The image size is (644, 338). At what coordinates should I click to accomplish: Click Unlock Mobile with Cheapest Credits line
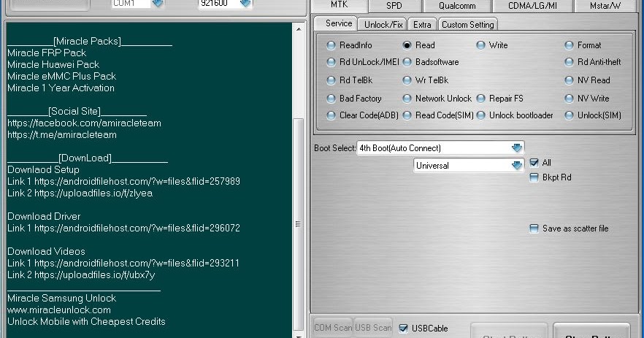coord(86,321)
